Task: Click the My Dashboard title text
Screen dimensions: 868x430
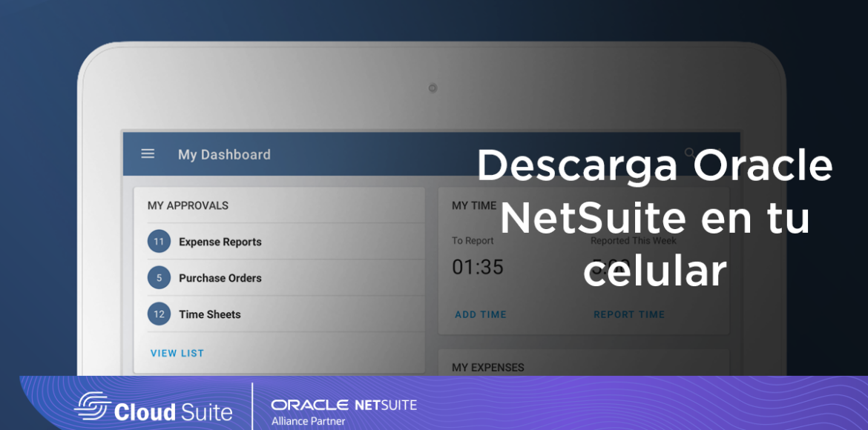Action: click(223, 154)
